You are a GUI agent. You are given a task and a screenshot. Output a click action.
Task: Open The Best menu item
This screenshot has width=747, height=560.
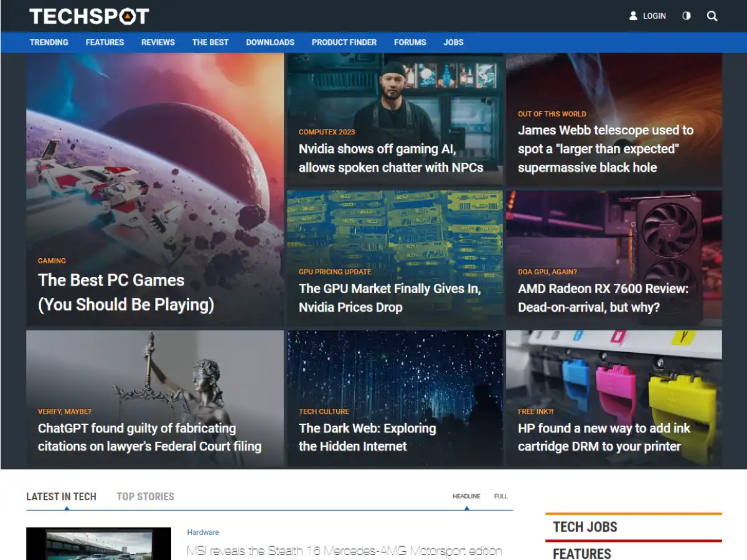tap(210, 42)
